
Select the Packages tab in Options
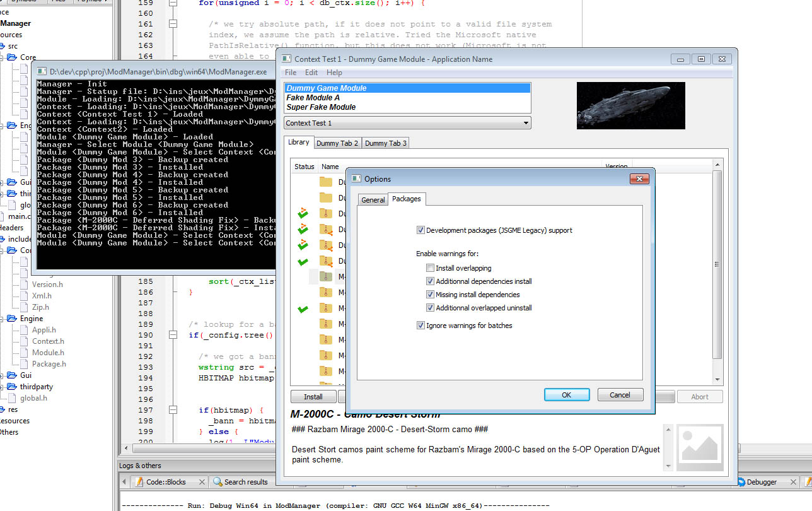(x=407, y=199)
